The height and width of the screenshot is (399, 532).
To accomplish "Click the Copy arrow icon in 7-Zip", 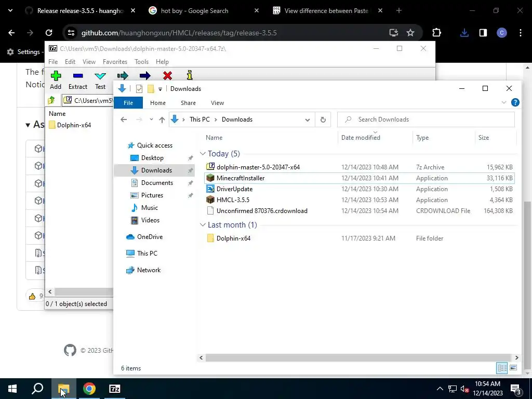I will (123, 75).
